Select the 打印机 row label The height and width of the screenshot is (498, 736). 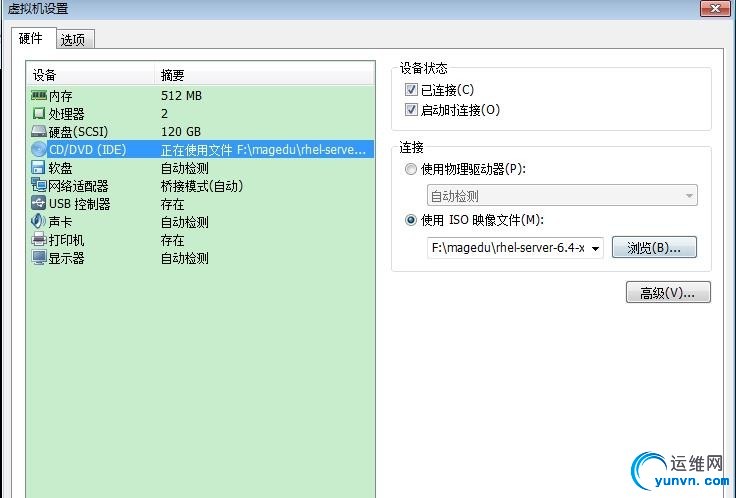click(x=67, y=240)
